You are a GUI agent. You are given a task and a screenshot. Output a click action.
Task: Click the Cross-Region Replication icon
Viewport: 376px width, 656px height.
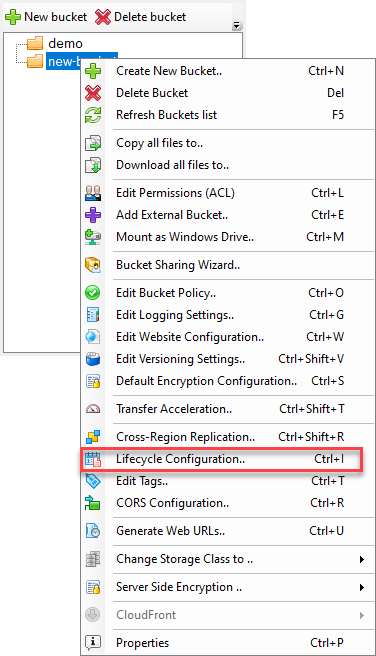point(93,437)
